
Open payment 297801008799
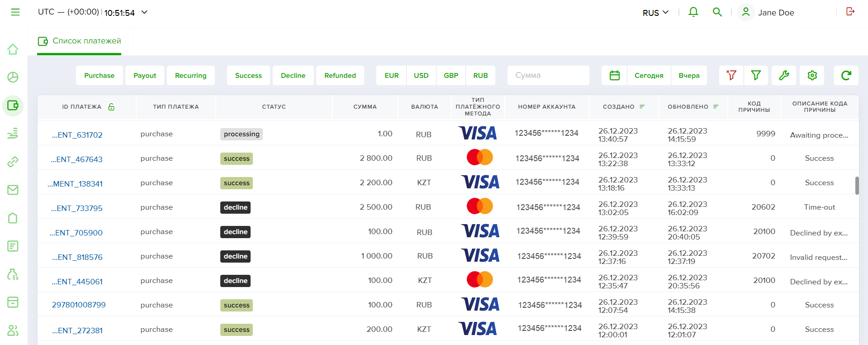click(x=79, y=305)
